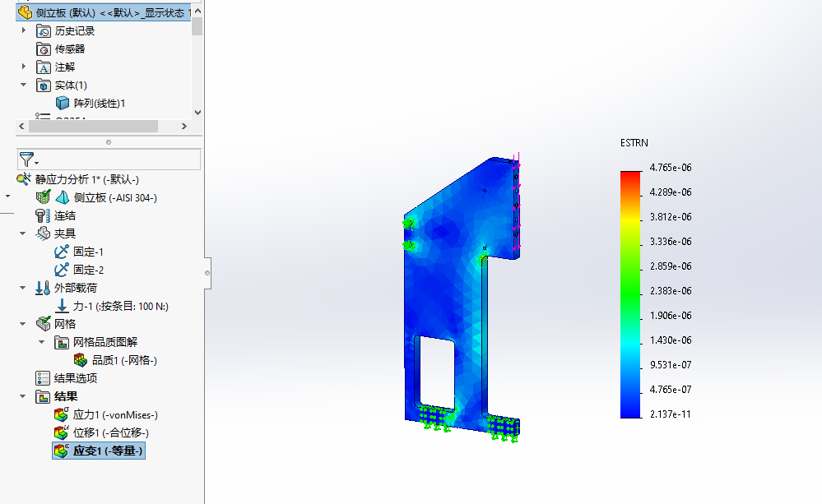Viewport: 822px width, 504px height.
Task: Open the filter dropdown arrow beside funnel
Action: pyautogui.click(x=37, y=163)
